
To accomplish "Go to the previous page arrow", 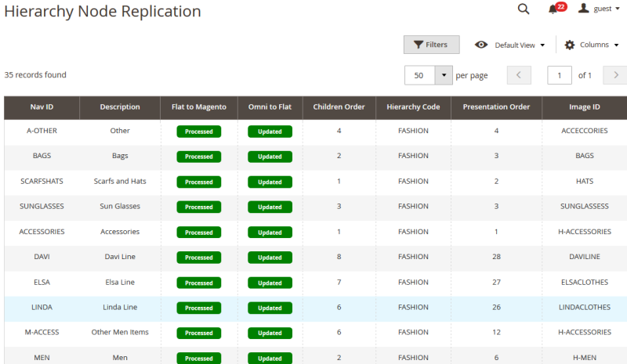I will pos(519,75).
